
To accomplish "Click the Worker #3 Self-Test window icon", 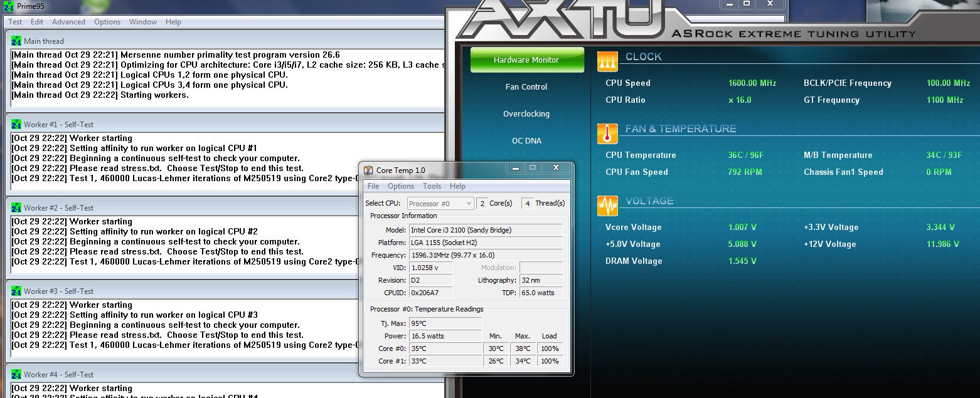I will [x=16, y=291].
